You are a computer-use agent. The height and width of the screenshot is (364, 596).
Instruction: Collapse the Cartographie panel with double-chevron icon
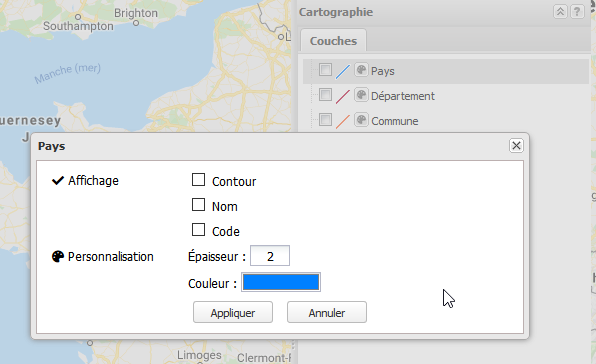pyautogui.click(x=560, y=12)
